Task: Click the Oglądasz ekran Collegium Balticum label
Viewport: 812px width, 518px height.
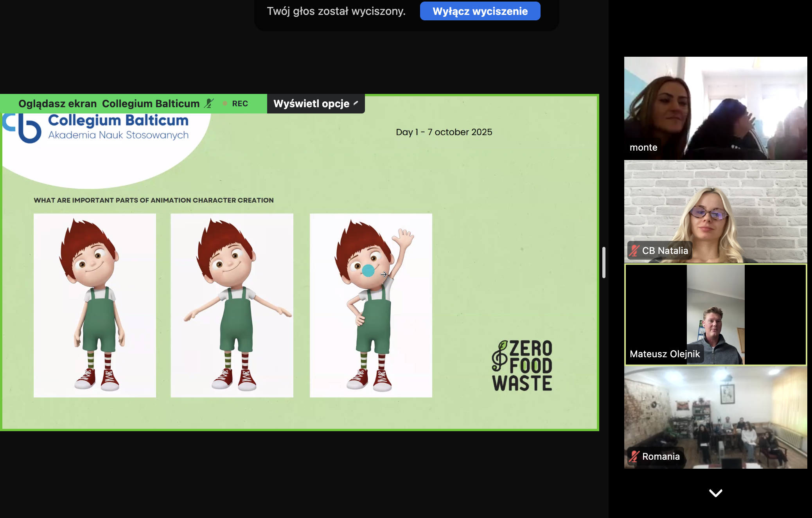Action: 109,104
